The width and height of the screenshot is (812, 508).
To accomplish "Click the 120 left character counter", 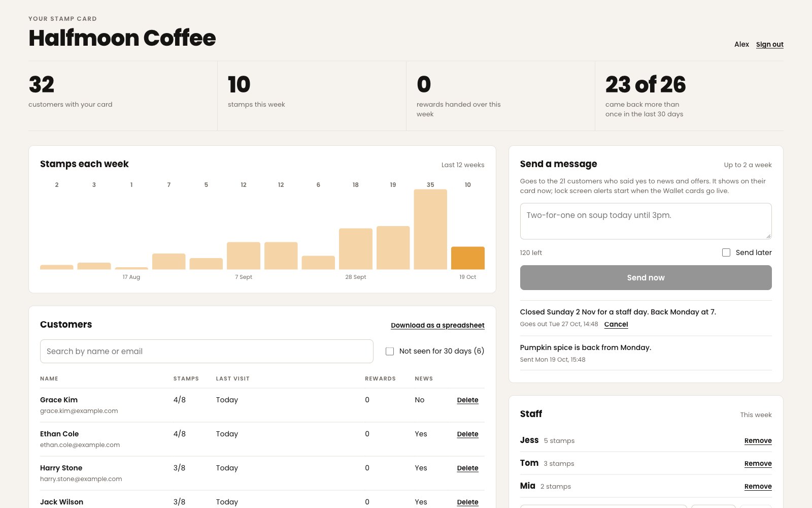I will [x=531, y=252].
